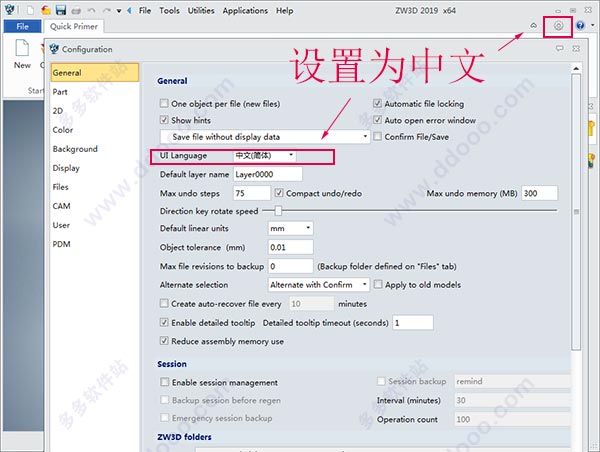Toggle Enable detailed tooltip checkbox
Screen dimensions: 600x452
pos(164,322)
